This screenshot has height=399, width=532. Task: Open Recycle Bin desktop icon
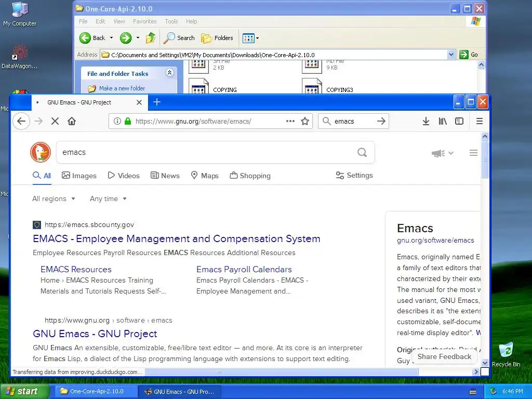click(x=506, y=355)
